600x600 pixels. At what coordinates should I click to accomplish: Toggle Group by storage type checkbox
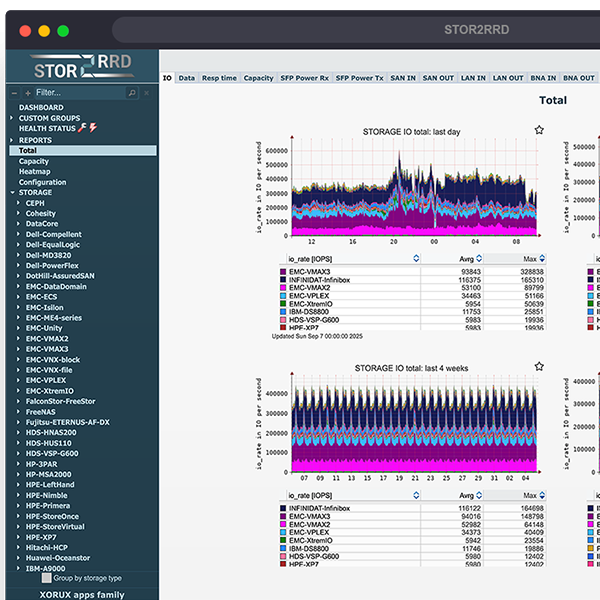click(46, 577)
